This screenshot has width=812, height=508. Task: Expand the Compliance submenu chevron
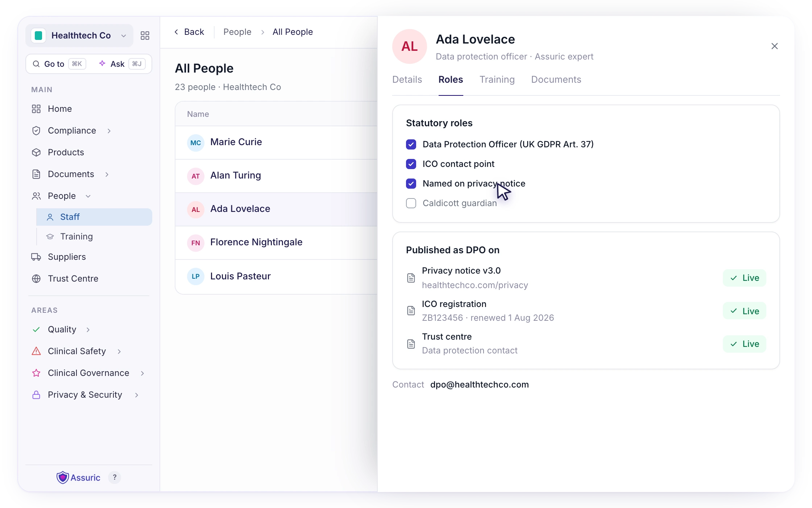tap(109, 131)
